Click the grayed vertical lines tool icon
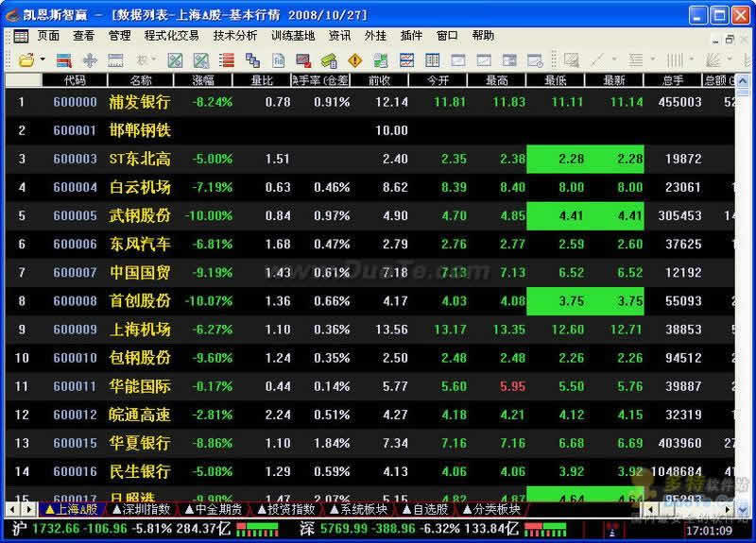This screenshot has height=543, width=756. click(674, 60)
